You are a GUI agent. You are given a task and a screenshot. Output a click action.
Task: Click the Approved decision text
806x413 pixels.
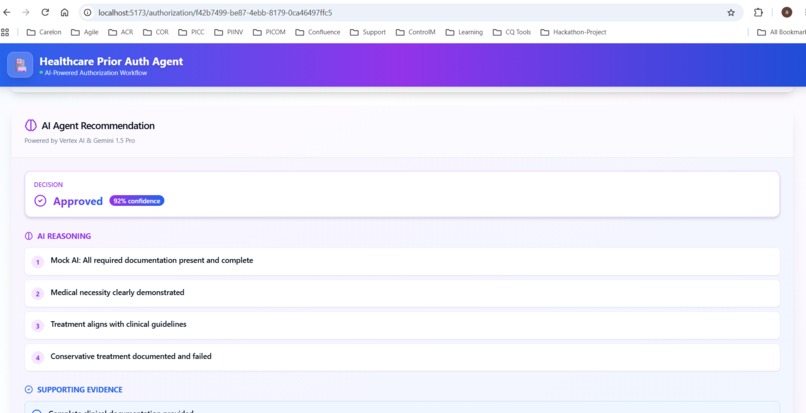pyautogui.click(x=78, y=201)
